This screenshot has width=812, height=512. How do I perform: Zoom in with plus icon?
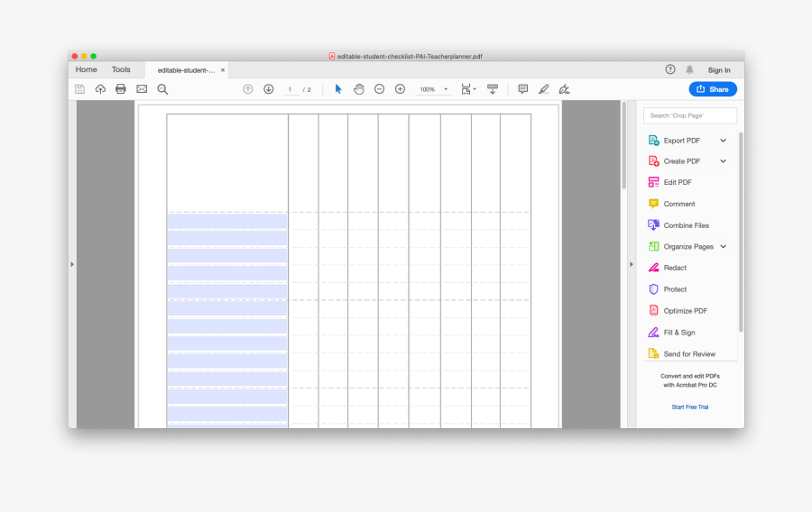400,89
